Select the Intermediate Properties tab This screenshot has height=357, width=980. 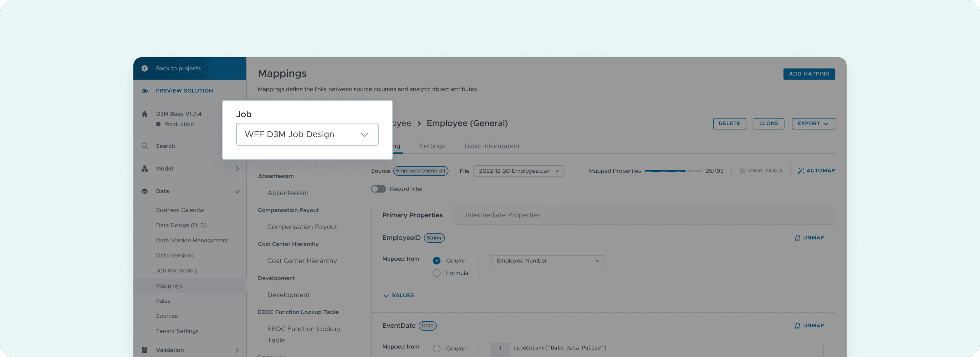coord(503,215)
